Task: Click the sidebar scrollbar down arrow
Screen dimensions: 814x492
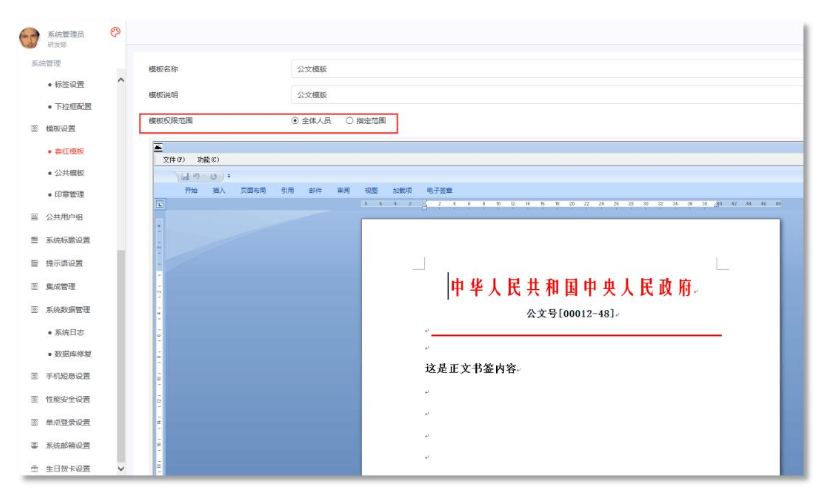Action: [x=121, y=468]
